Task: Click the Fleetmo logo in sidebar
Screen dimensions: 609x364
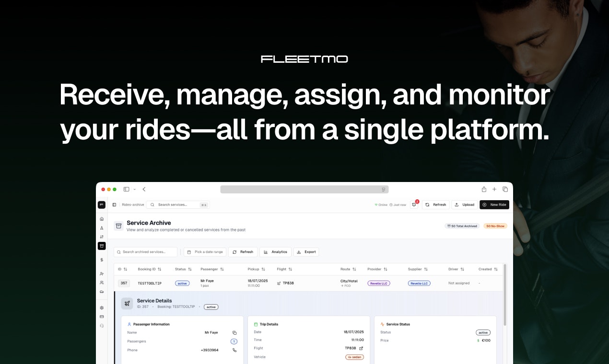Action: coord(102,205)
